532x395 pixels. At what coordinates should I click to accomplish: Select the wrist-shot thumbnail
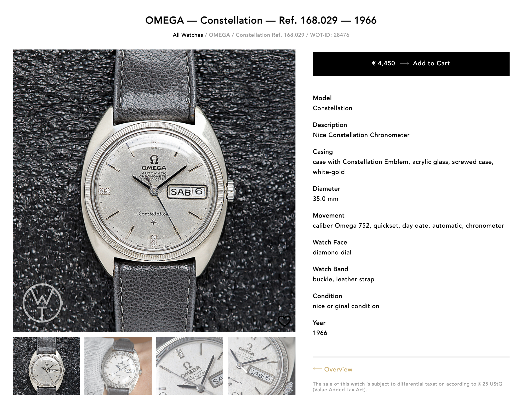tap(118, 366)
